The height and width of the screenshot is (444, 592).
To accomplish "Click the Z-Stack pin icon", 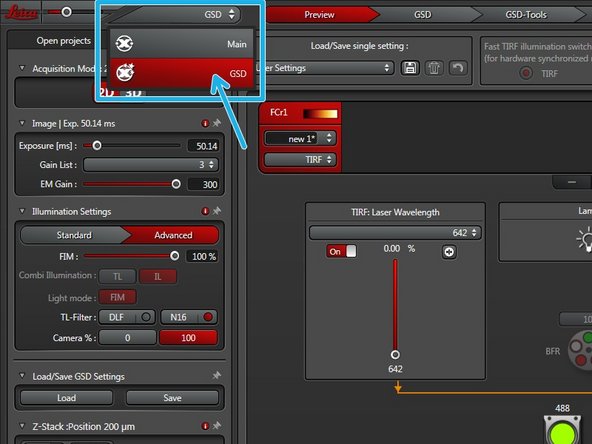I will (217, 426).
